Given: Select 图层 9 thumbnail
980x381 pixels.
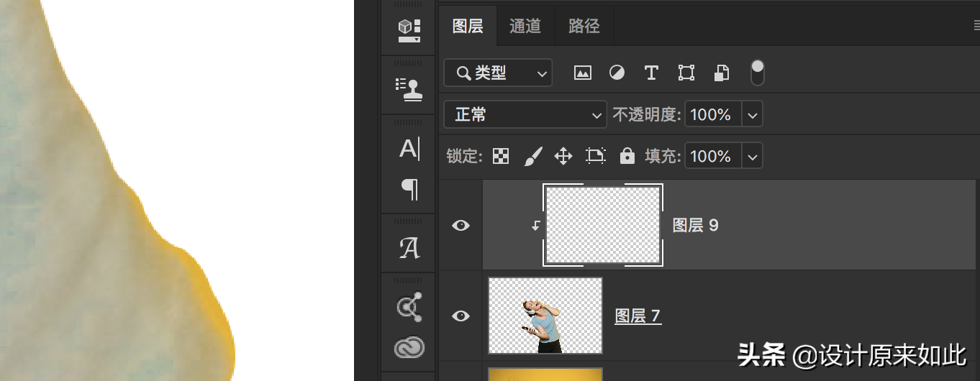Looking at the screenshot, I should point(603,225).
